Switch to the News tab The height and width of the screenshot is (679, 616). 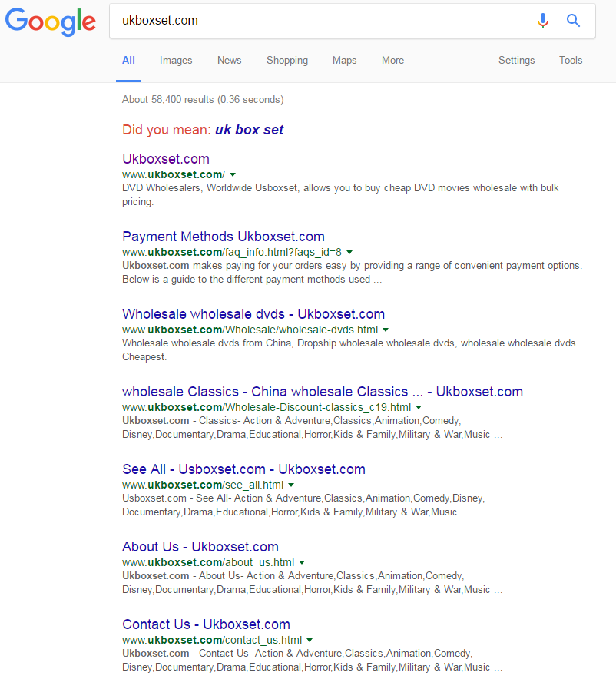[x=230, y=60]
